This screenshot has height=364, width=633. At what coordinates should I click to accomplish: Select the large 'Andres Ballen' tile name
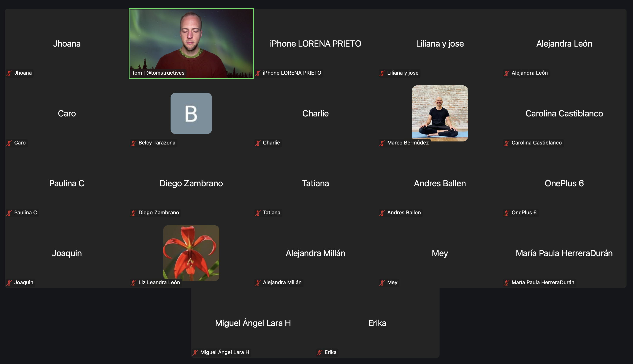[x=440, y=183]
